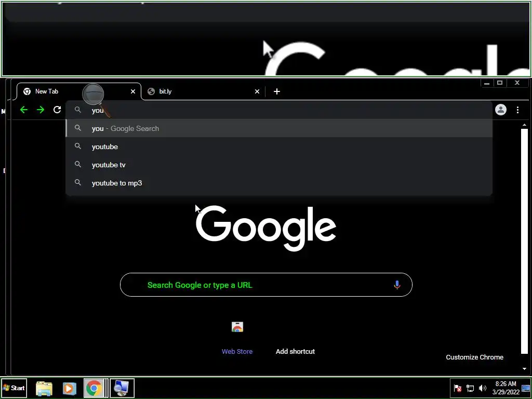Maximize the Chrome window
Screen dimensions: 532x399
tap(500, 83)
